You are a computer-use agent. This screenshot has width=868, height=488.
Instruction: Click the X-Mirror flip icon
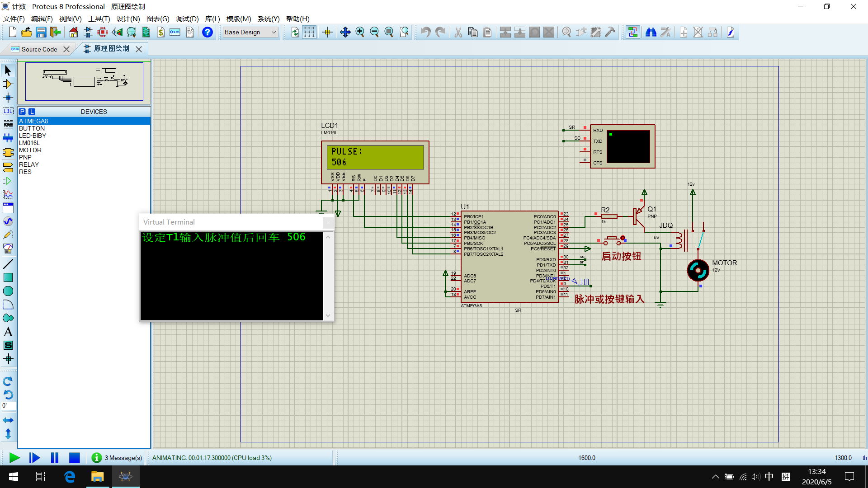coord(8,420)
